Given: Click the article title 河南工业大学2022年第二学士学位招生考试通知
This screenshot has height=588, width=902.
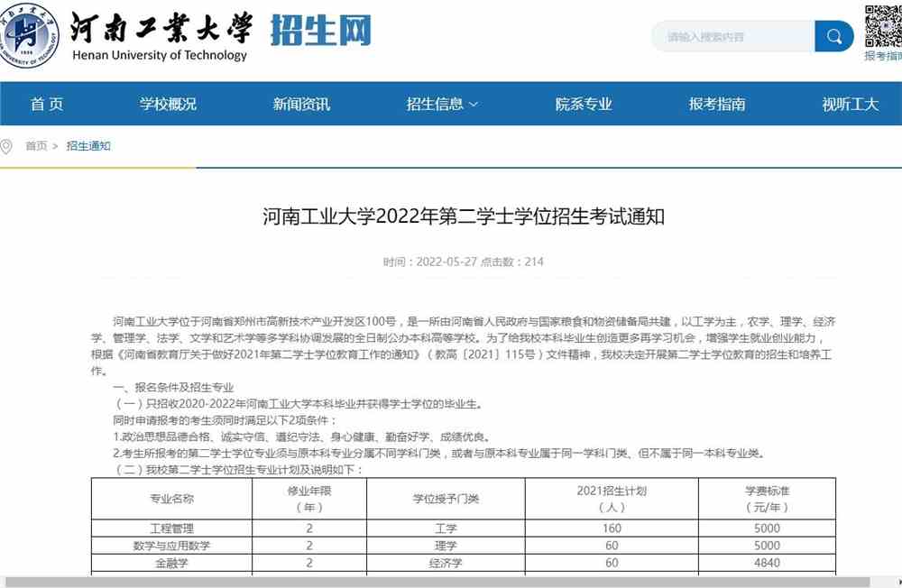Looking at the screenshot, I should 464,217.
